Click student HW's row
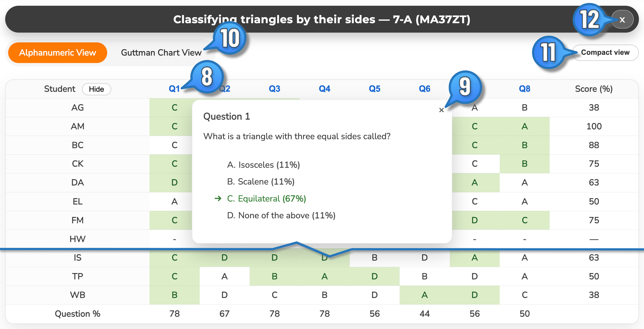Image resolution: width=644 pixels, height=329 pixels. click(x=78, y=239)
